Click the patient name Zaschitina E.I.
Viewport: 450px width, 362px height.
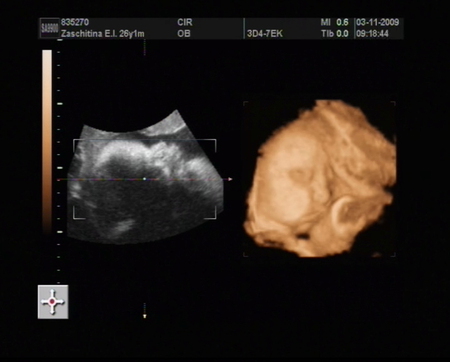click(x=89, y=34)
